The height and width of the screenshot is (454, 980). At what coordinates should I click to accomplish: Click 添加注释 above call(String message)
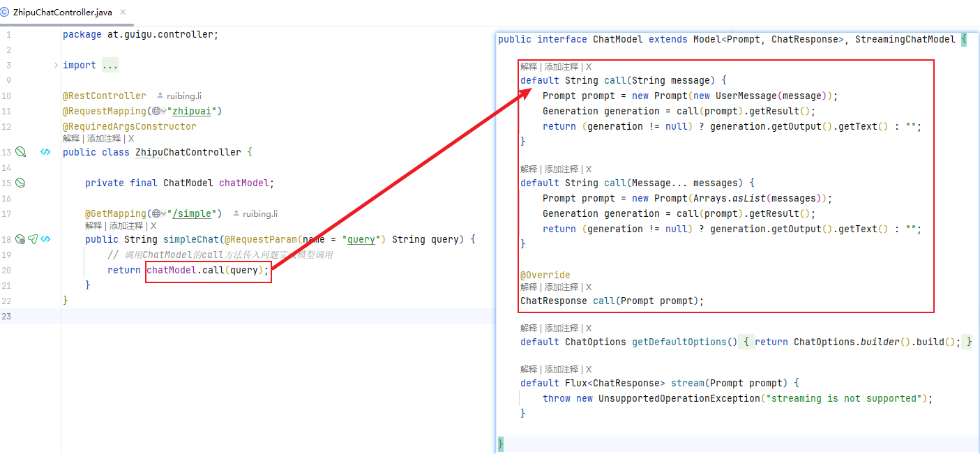(561, 67)
